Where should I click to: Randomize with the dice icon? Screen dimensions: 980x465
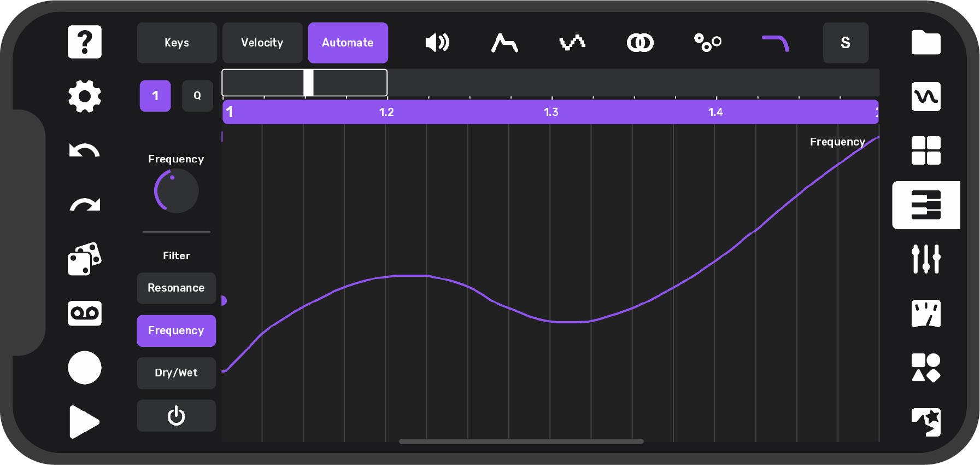(85, 259)
